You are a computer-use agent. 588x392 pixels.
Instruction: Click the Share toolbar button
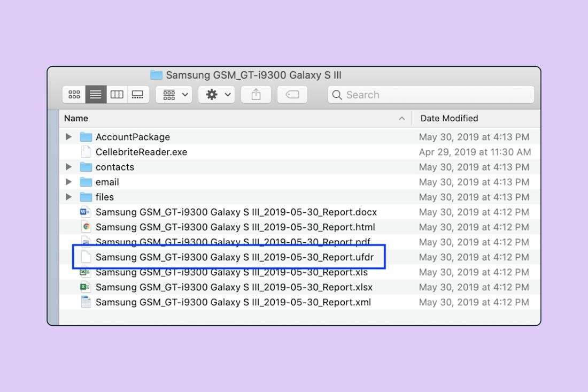(x=256, y=95)
